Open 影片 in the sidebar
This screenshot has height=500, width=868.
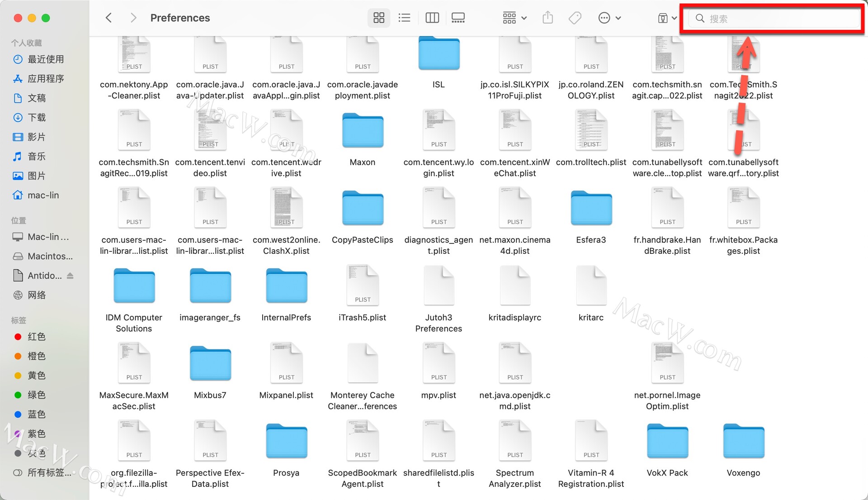click(30, 137)
